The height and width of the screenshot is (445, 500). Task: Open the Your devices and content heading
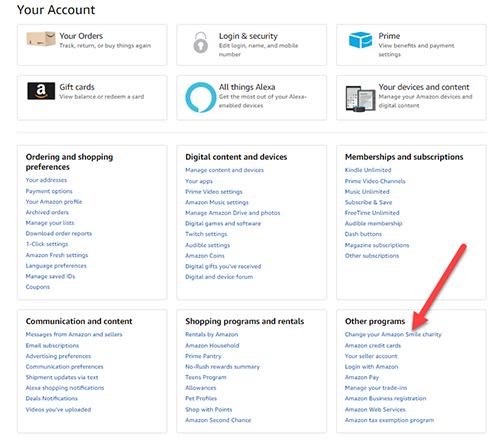click(424, 87)
